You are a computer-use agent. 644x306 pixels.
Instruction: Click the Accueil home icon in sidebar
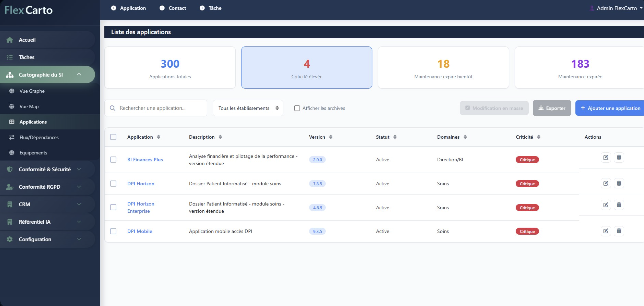coord(10,40)
